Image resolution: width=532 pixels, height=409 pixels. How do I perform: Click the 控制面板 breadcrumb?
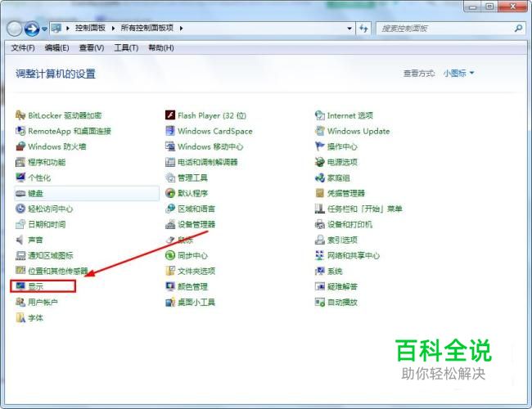90,28
